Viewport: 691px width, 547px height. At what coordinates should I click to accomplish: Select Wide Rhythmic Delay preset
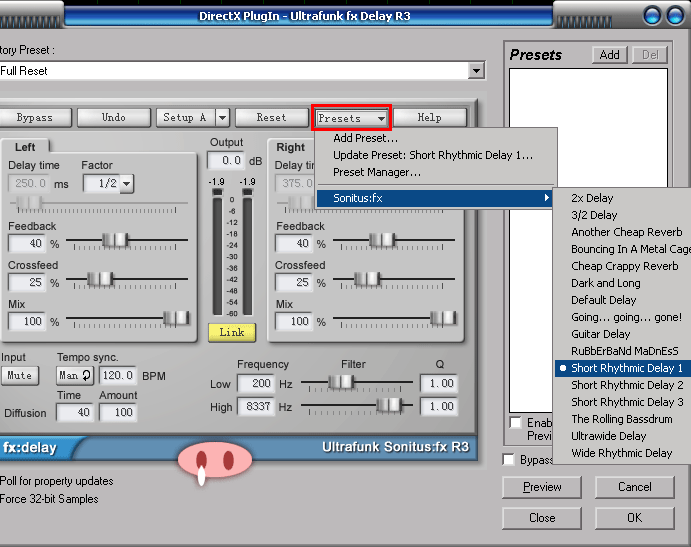coord(622,453)
